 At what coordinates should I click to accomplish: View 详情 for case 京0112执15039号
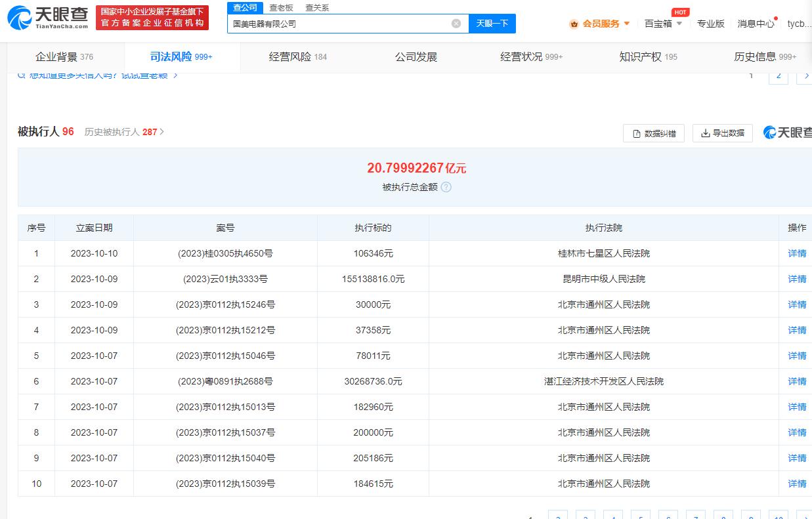coord(797,484)
